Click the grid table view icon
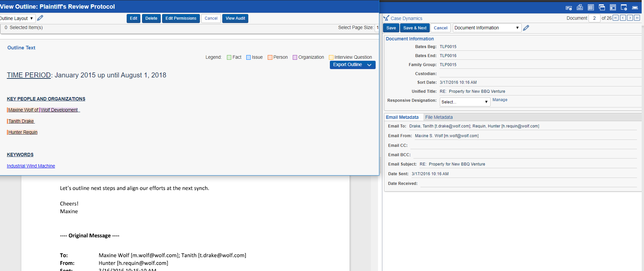The height and width of the screenshot is (271, 644). (591, 8)
